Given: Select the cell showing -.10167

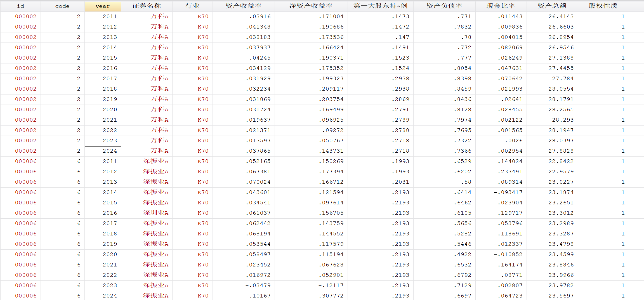Looking at the screenshot, I should 244,296.
